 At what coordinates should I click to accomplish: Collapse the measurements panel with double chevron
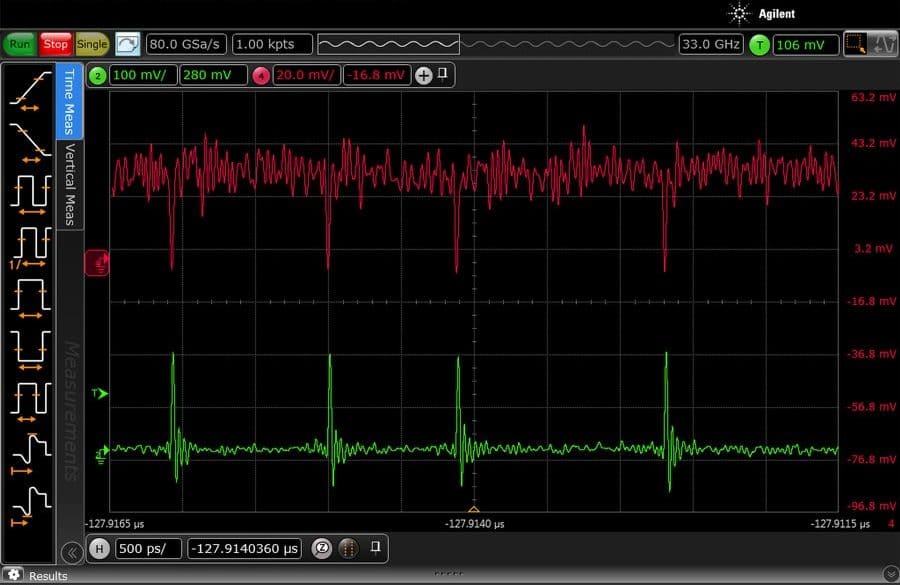click(72, 553)
